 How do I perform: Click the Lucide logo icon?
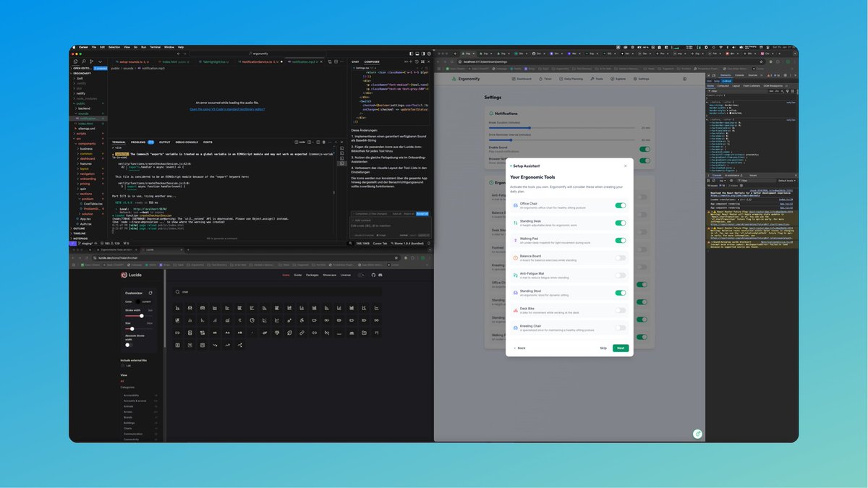click(x=124, y=275)
